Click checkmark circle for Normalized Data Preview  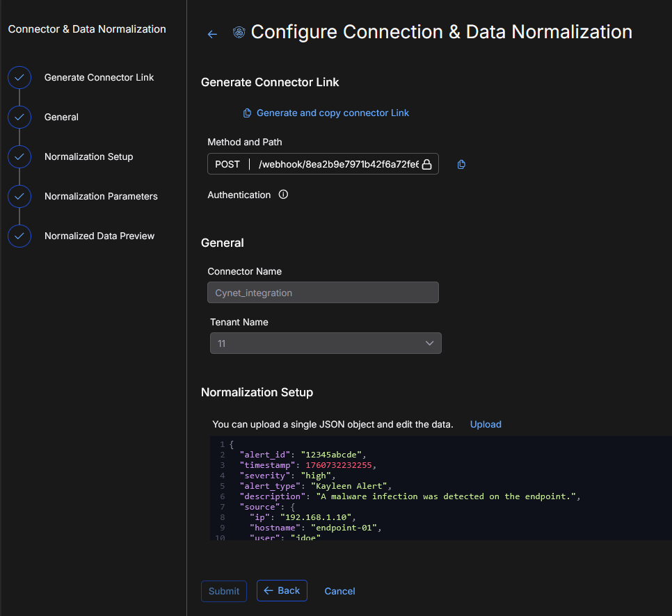(x=19, y=236)
